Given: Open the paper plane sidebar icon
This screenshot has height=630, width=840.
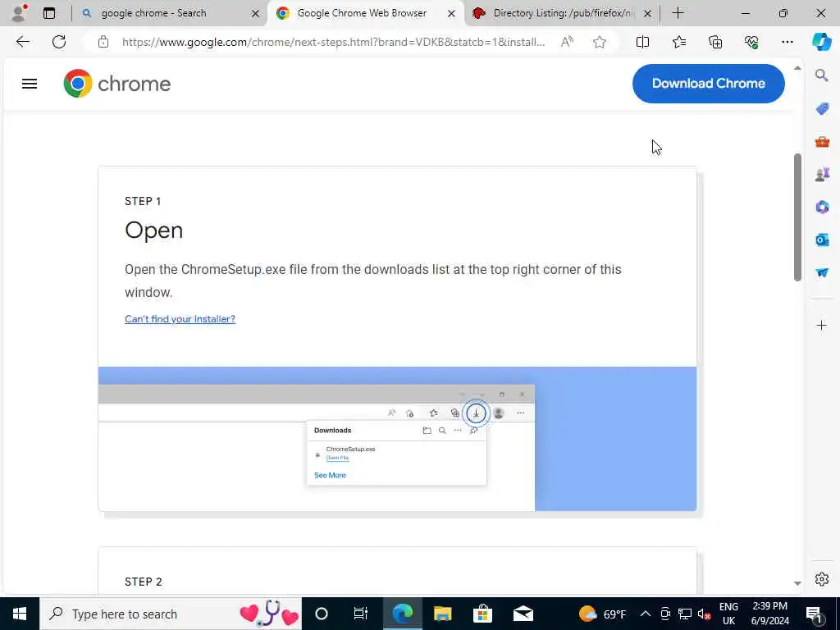Looking at the screenshot, I should 822,272.
